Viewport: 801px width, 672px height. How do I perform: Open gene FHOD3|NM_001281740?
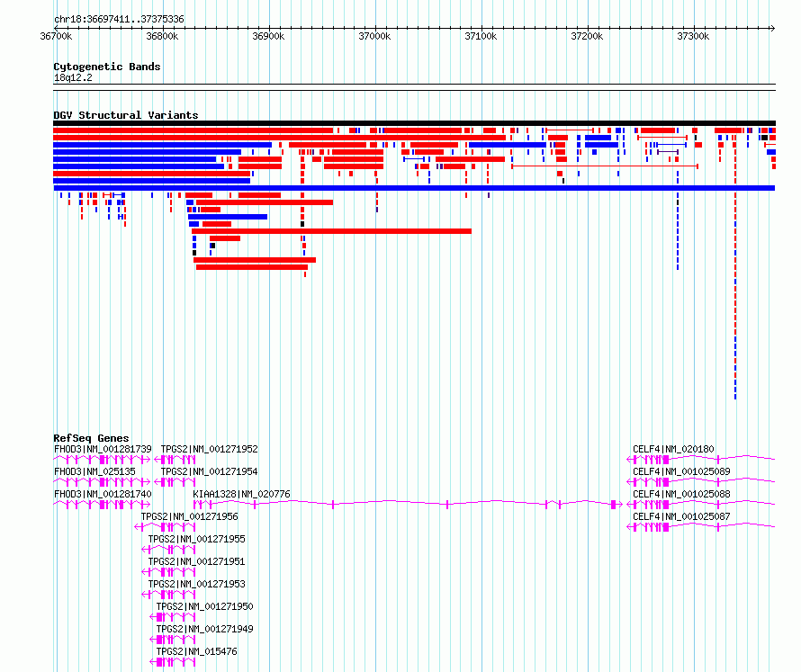click(x=103, y=494)
